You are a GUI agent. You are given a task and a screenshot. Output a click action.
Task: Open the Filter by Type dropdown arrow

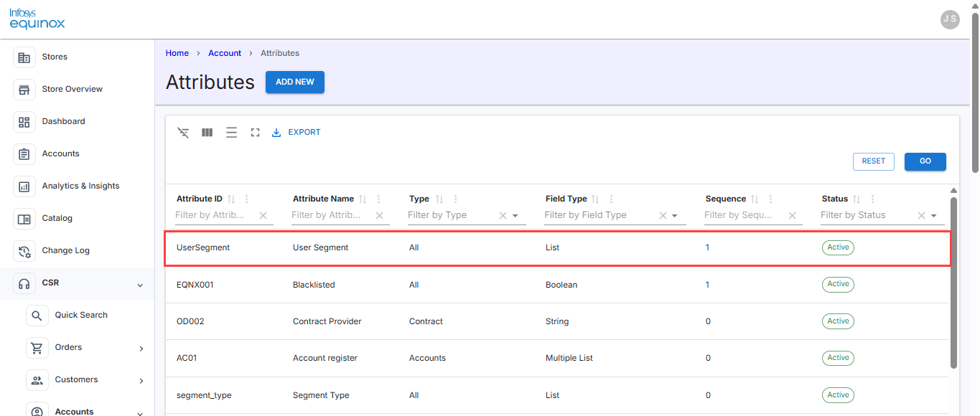(515, 216)
